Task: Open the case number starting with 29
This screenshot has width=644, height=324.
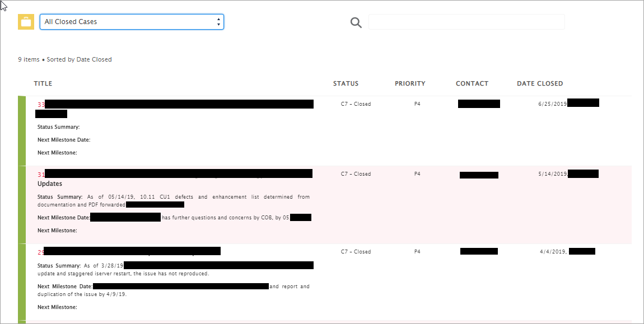Action: (41, 252)
